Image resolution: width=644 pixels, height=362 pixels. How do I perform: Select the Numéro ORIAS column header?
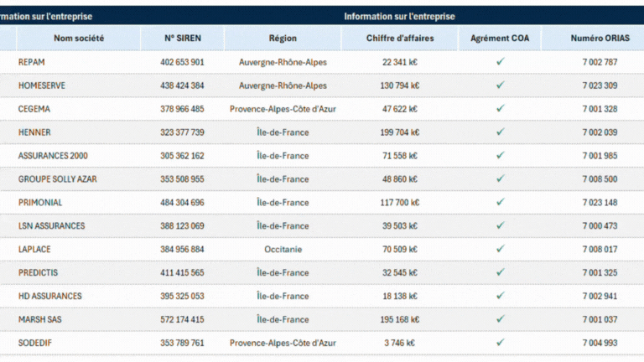point(600,39)
